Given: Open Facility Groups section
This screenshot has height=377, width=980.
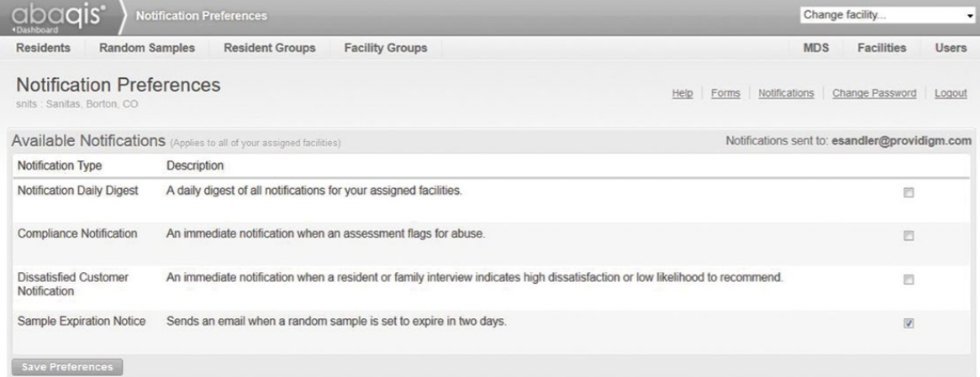Looking at the screenshot, I should [x=386, y=49].
